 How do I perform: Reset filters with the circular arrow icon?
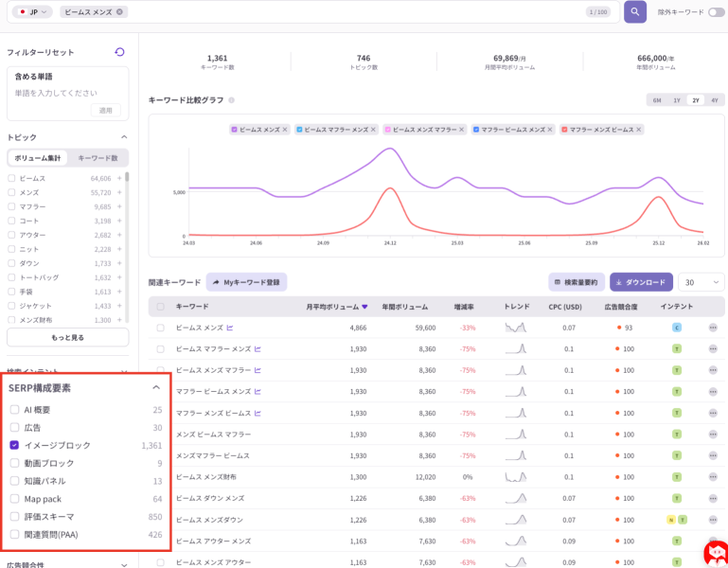point(120,52)
